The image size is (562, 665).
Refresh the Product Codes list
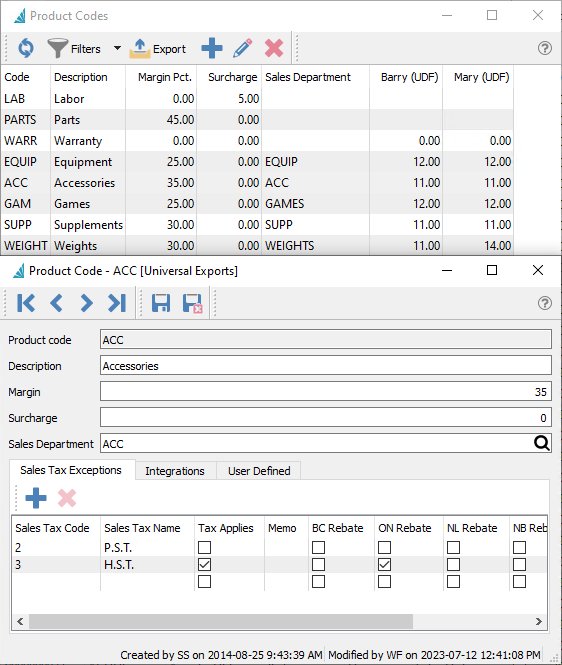[26, 48]
